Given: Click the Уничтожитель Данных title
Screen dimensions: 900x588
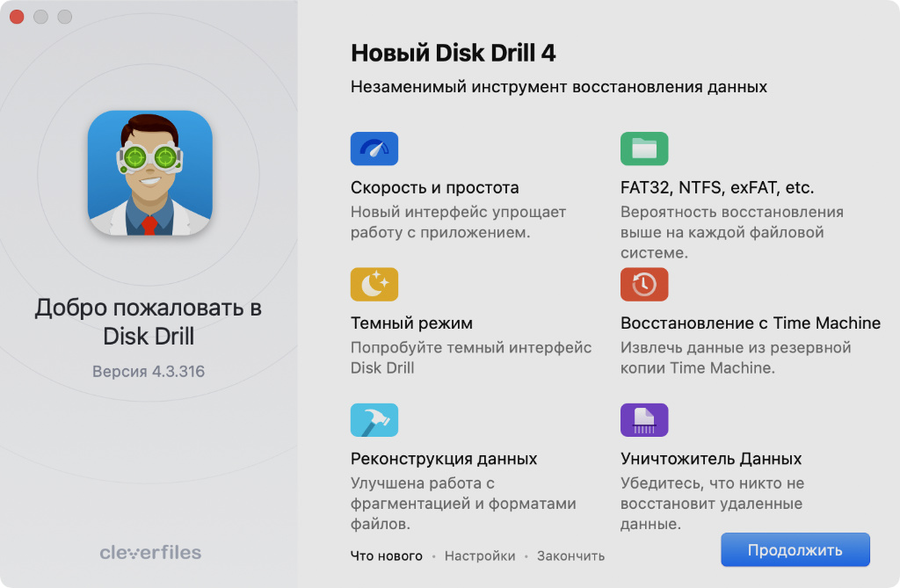Looking at the screenshot, I should point(710,458).
